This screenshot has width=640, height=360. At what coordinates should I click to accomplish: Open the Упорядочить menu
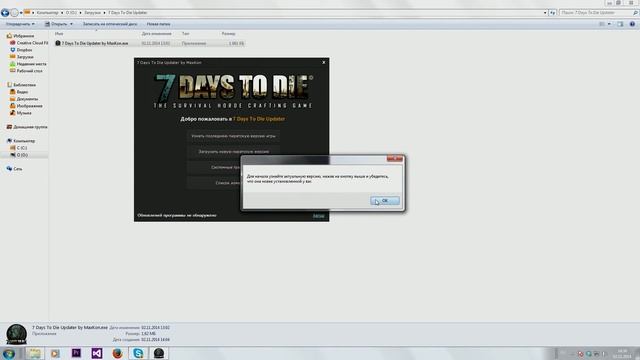(20, 24)
